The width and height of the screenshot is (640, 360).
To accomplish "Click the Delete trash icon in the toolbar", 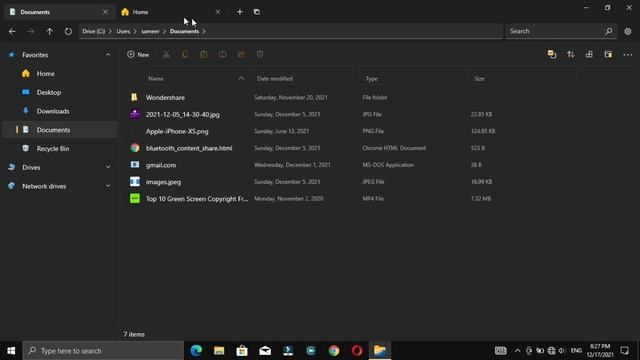I will (x=260, y=54).
